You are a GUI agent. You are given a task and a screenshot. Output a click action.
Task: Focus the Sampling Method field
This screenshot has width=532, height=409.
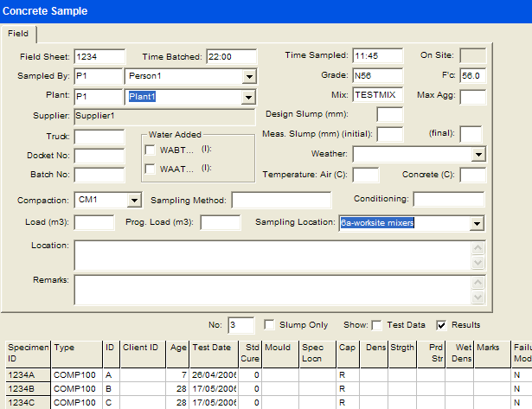280,201
